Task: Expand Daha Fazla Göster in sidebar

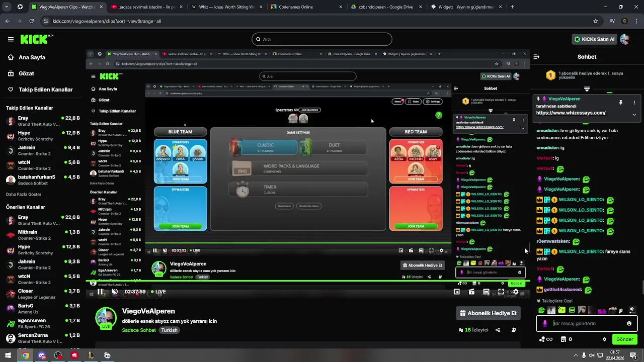Action: [24, 195]
